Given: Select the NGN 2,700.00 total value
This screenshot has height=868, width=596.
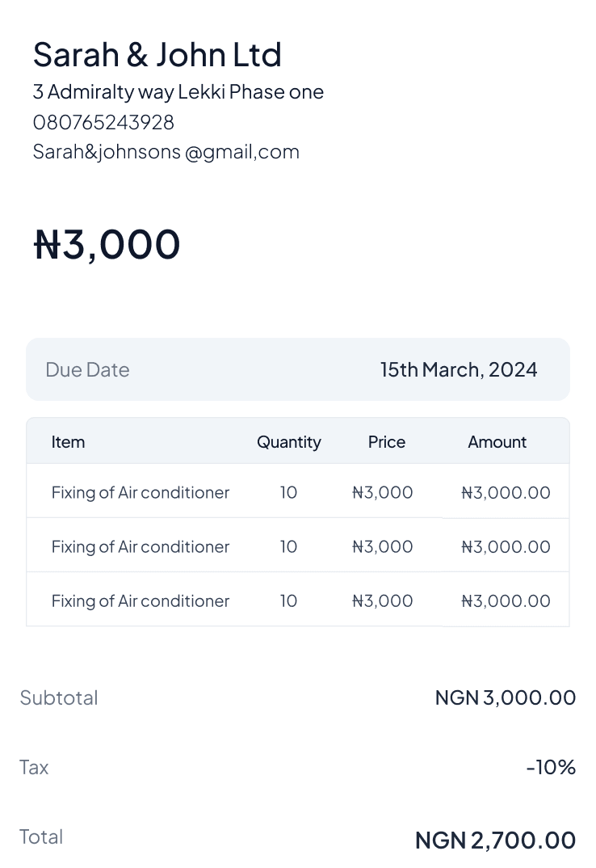Looking at the screenshot, I should tap(495, 841).
